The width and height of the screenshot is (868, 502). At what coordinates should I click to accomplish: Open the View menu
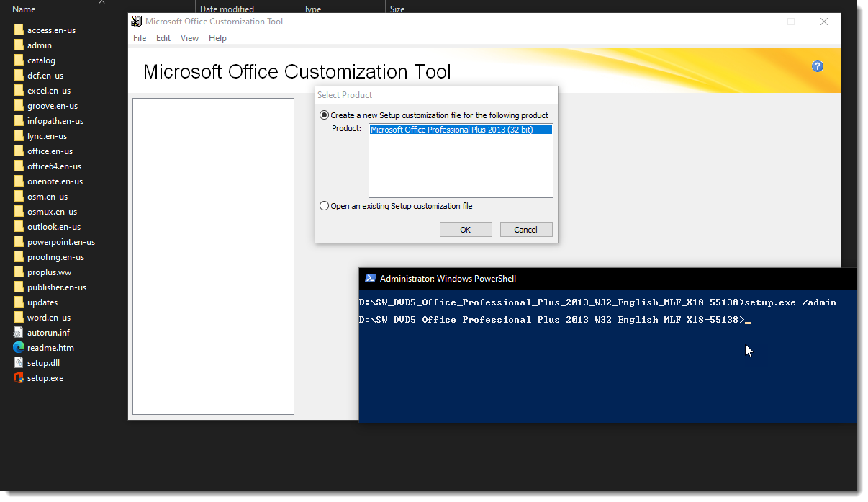tap(189, 38)
